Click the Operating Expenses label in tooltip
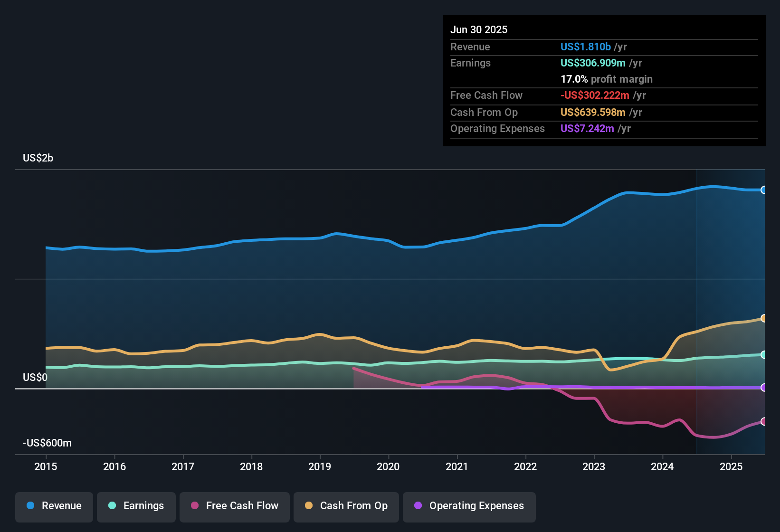Viewport: 780px width, 532px height. click(497, 129)
